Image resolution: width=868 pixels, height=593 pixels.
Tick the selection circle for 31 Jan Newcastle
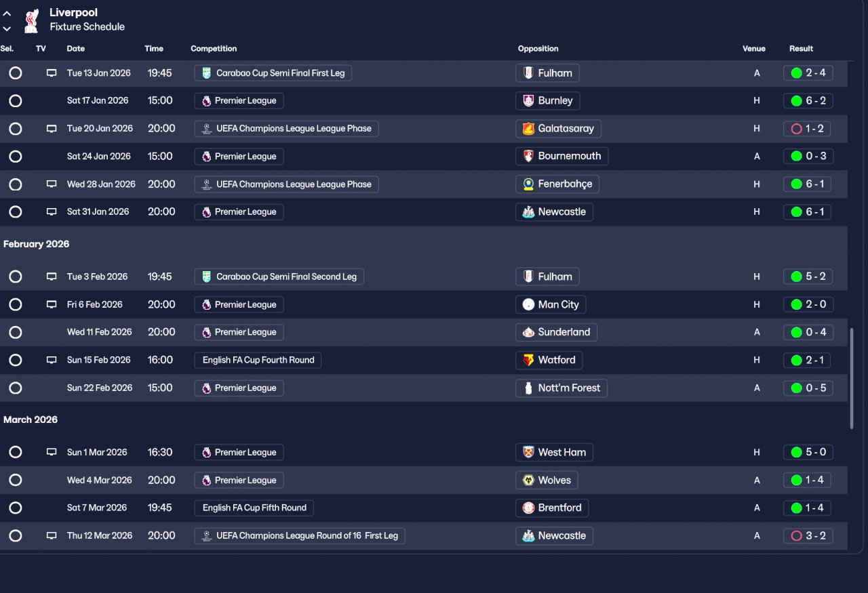(x=16, y=212)
